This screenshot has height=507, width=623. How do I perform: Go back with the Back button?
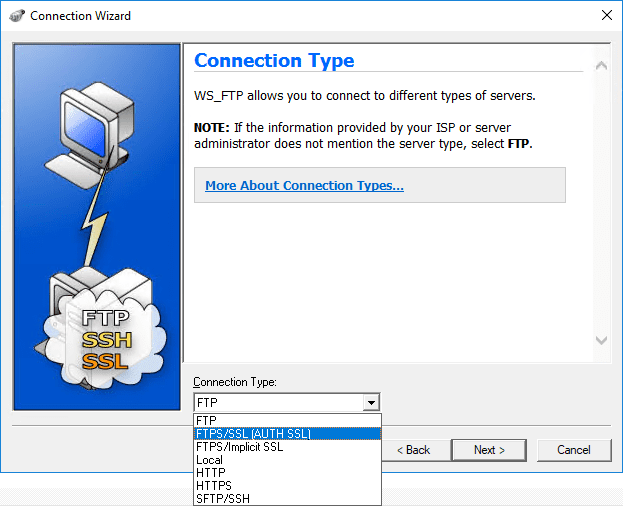pos(414,450)
